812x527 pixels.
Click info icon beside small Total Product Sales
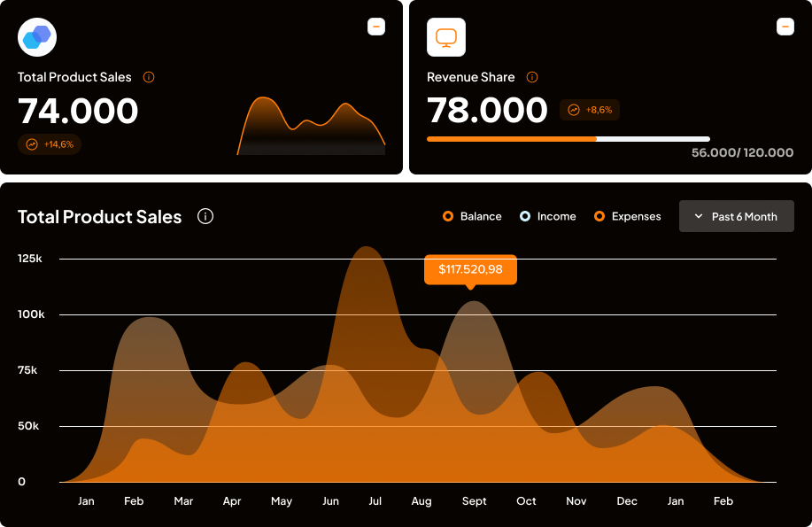pyautogui.click(x=149, y=77)
